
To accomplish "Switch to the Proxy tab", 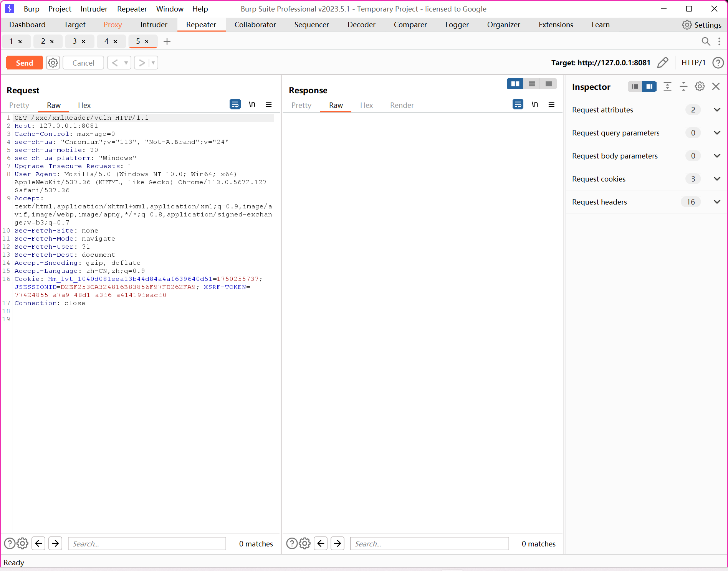I will coord(113,25).
